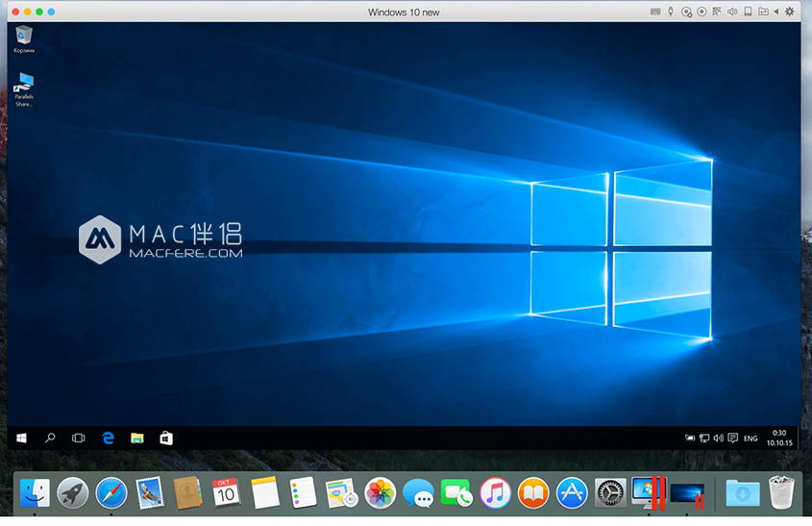Open Reminders list icon in the Dock
812x526 pixels.
point(303,493)
